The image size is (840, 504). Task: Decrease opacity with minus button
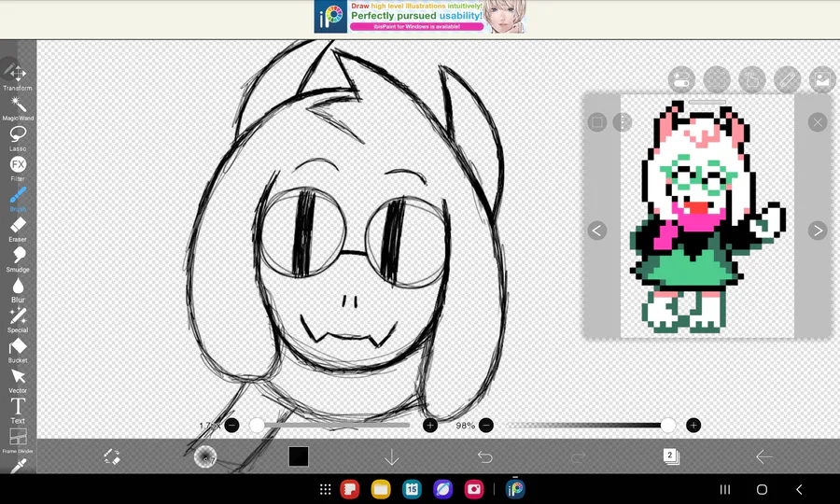pos(486,426)
